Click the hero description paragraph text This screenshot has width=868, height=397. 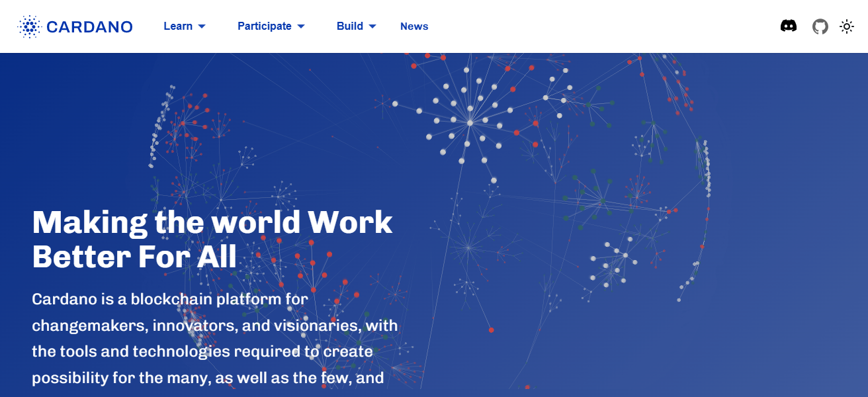point(212,337)
